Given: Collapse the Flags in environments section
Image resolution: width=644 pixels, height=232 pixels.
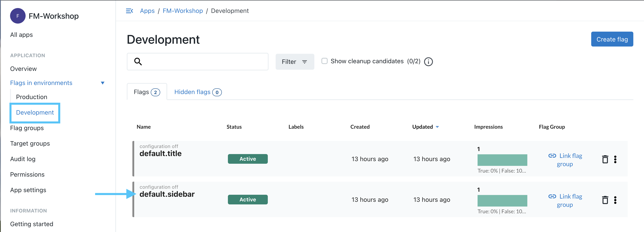Looking at the screenshot, I should click(x=103, y=83).
